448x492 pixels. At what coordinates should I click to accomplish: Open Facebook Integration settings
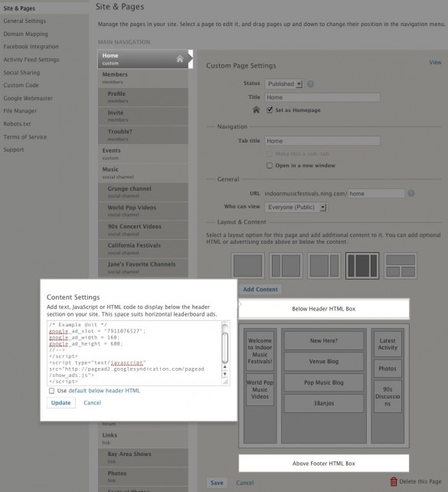coord(31,47)
